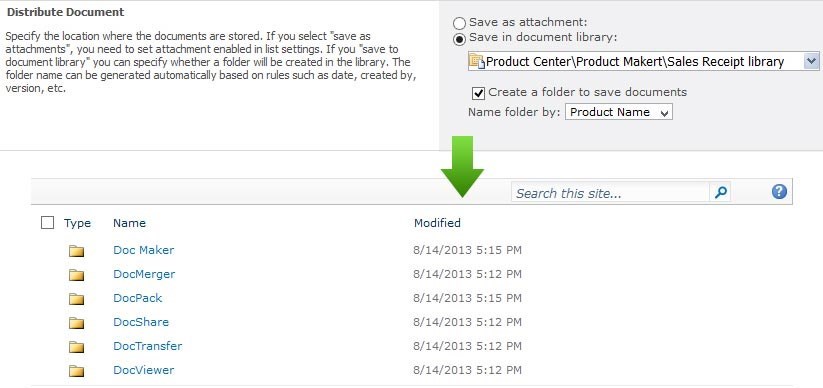Open help via the blue question mark icon
The height and width of the screenshot is (388, 823).
[779, 192]
